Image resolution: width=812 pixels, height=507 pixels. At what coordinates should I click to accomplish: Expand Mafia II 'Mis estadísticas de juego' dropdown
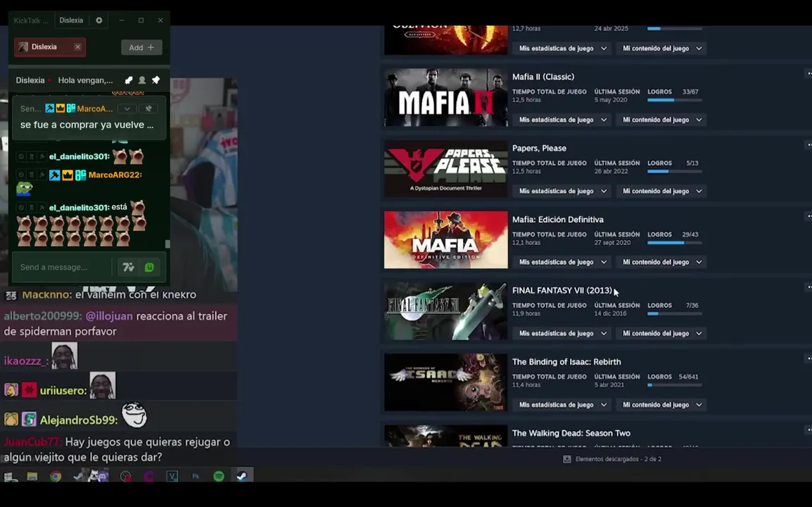[562, 120]
